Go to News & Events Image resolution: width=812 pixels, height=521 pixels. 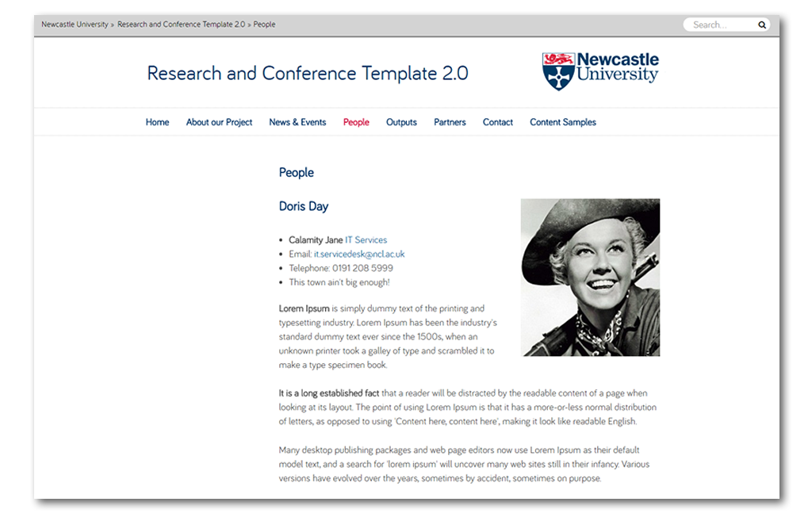click(297, 122)
